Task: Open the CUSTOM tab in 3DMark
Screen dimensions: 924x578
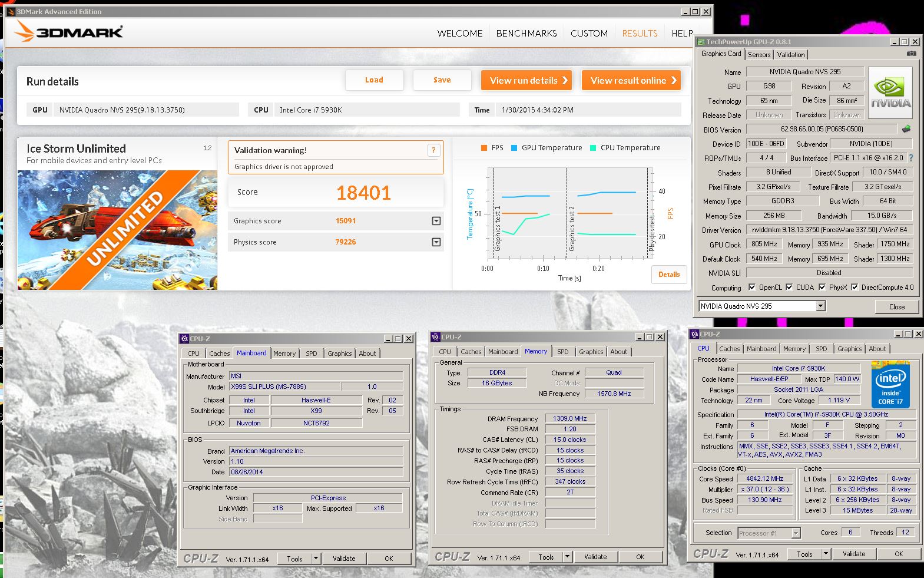Action: (x=589, y=34)
